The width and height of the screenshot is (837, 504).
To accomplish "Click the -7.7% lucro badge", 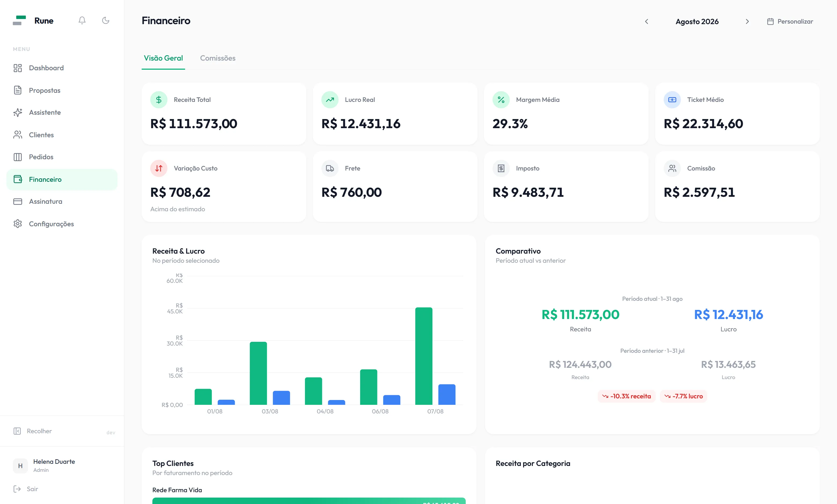I will coord(684,396).
